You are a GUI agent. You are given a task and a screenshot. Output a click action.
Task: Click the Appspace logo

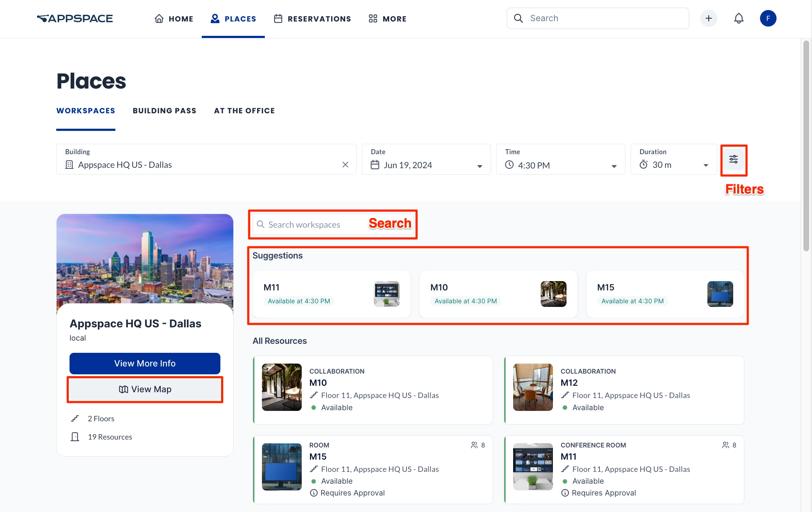click(75, 18)
